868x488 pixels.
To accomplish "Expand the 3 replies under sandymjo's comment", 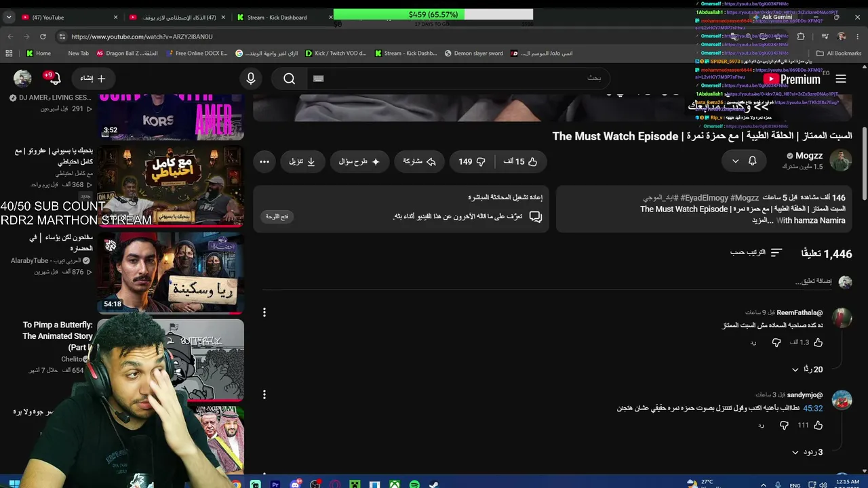I will click(x=807, y=452).
